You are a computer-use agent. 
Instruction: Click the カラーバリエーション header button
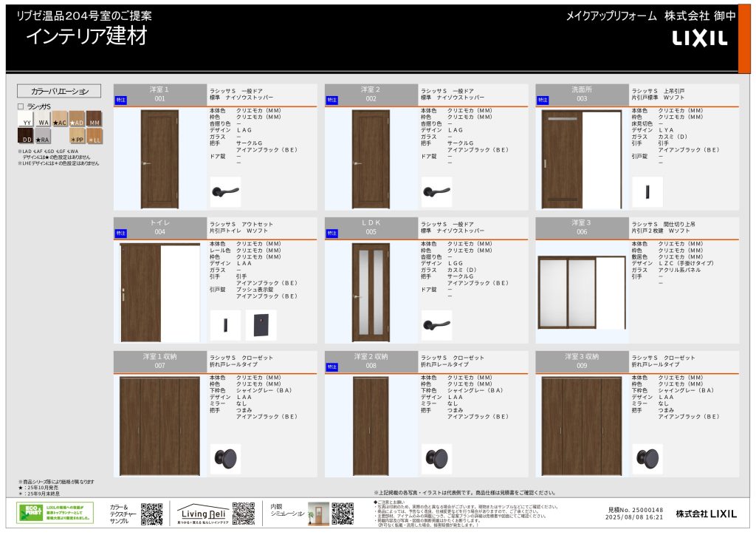[x=59, y=91]
